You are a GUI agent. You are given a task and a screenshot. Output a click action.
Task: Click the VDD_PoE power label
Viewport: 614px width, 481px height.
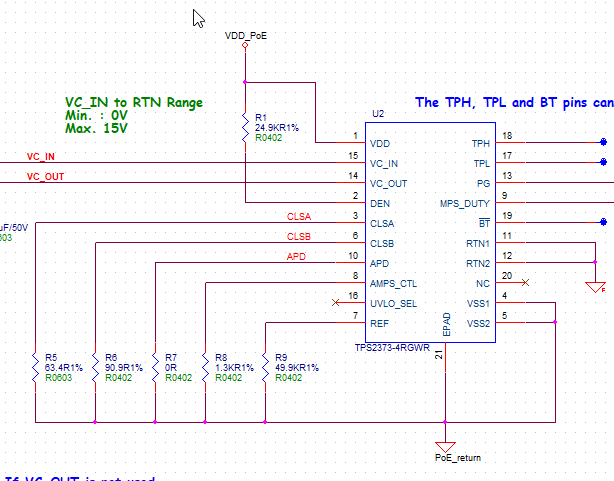246,36
